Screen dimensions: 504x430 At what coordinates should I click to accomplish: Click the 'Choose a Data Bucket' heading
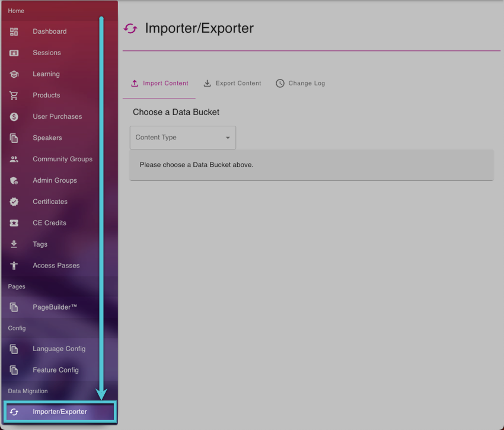pos(176,112)
